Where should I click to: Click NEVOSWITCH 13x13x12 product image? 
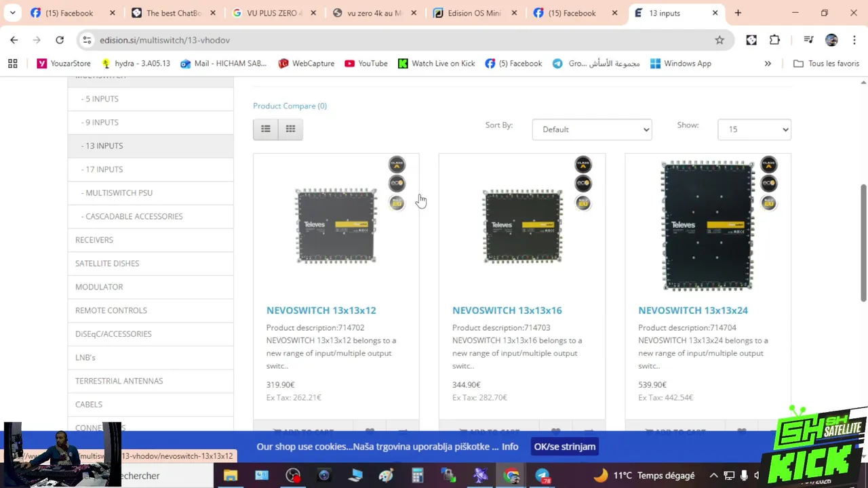(336, 226)
